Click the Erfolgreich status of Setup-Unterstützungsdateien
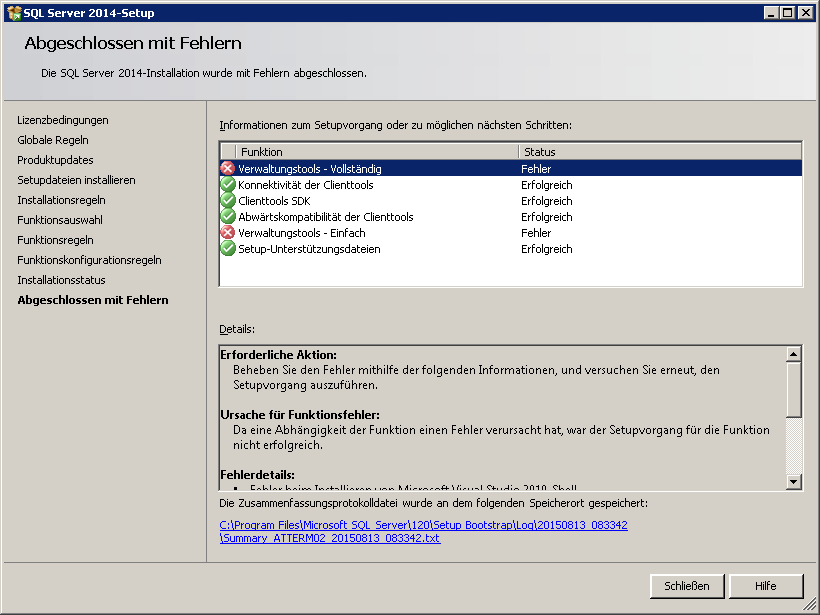 546,249
